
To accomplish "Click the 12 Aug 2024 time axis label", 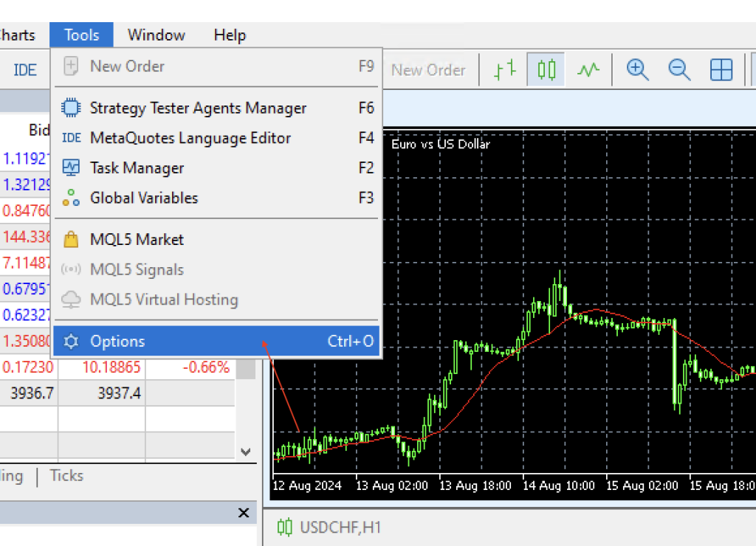I will click(x=307, y=485).
